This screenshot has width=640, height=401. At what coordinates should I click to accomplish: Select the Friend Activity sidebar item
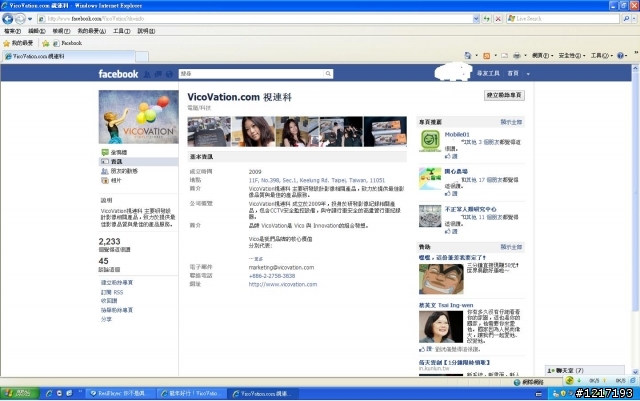coord(138,171)
